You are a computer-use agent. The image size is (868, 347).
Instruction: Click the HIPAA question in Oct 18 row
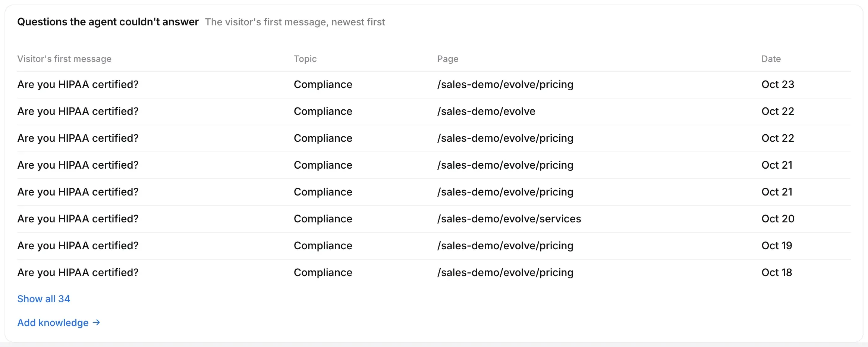(x=78, y=273)
